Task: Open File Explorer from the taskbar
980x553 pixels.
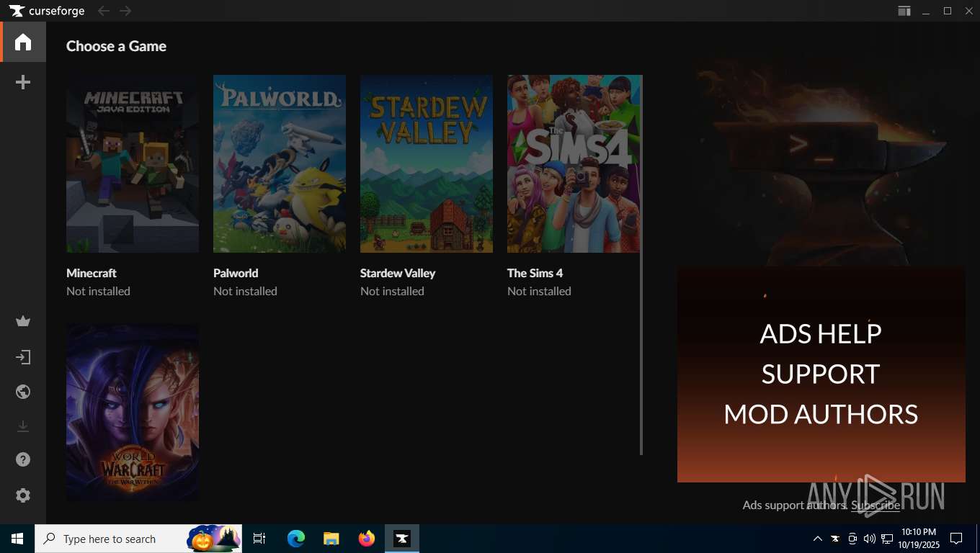Action: coord(331,539)
